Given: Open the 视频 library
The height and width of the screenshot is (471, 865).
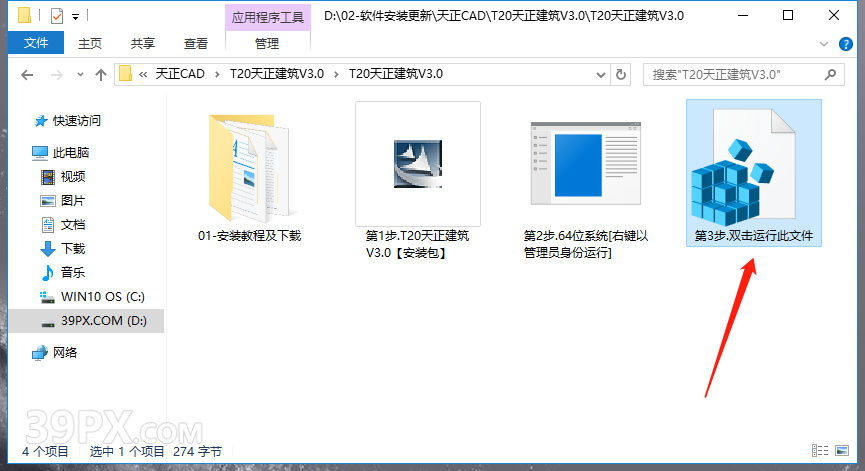Looking at the screenshot, I should pos(73,176).
